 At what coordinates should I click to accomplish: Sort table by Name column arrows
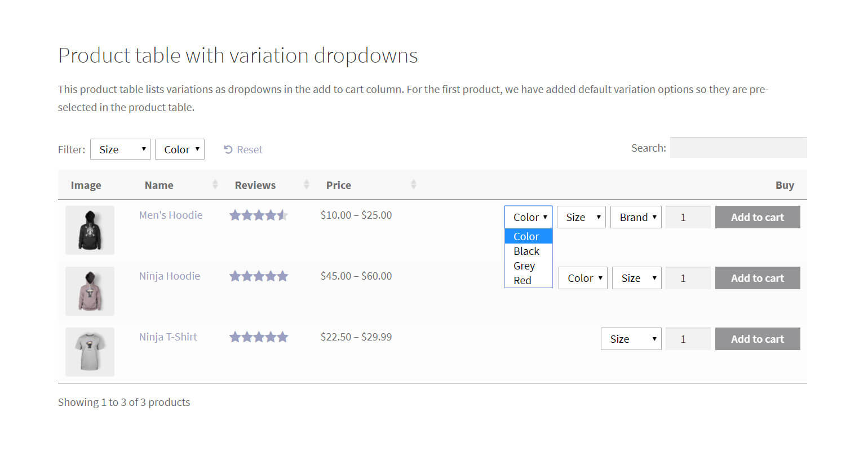(x=215, y=185)
